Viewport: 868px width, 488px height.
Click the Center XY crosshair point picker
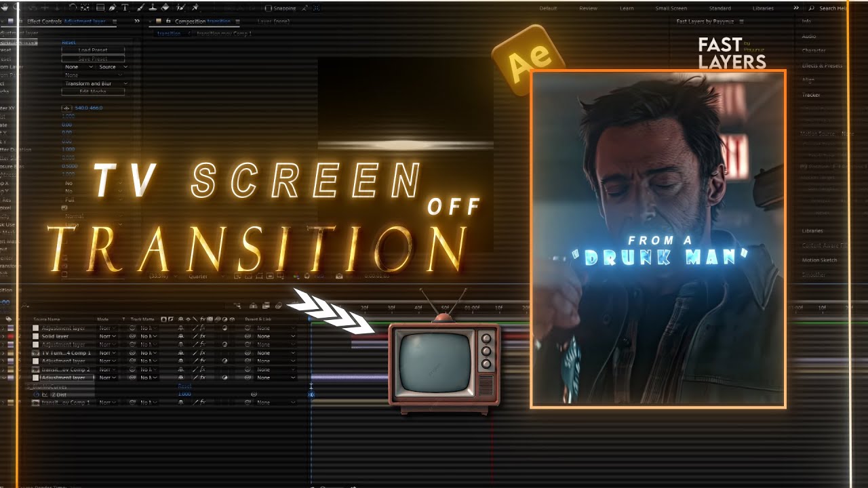coord(66,108)
